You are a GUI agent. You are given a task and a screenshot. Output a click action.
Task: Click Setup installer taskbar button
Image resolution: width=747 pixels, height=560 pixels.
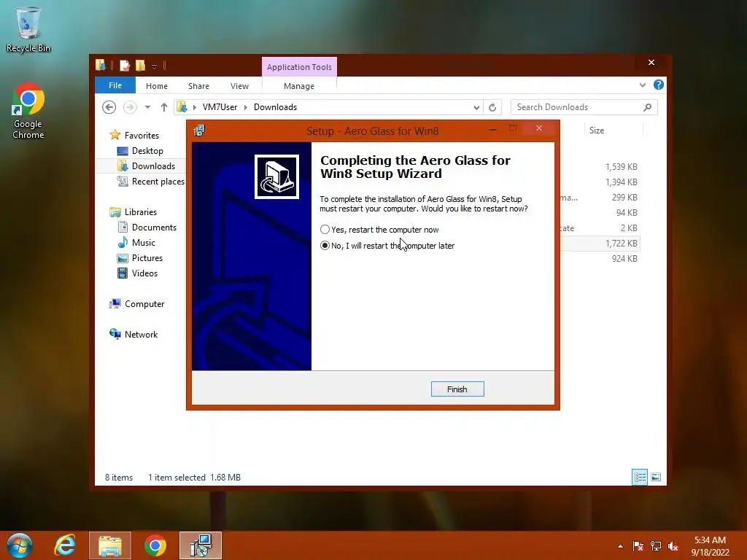point(201,545)
